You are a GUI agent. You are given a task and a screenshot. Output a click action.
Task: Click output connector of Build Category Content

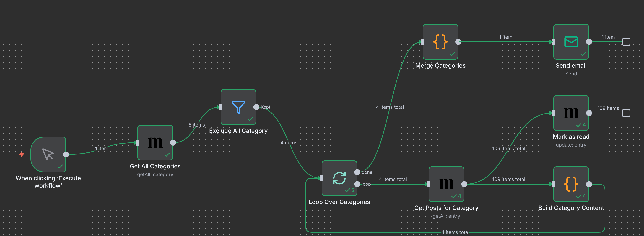click(x=589, y=184)
